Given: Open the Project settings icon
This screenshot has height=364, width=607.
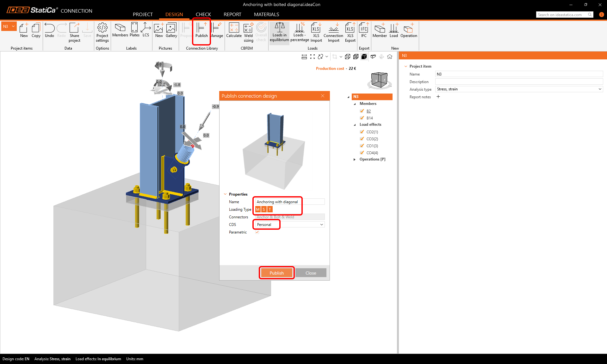Looking at the screenshot, I should coord(102,31).
